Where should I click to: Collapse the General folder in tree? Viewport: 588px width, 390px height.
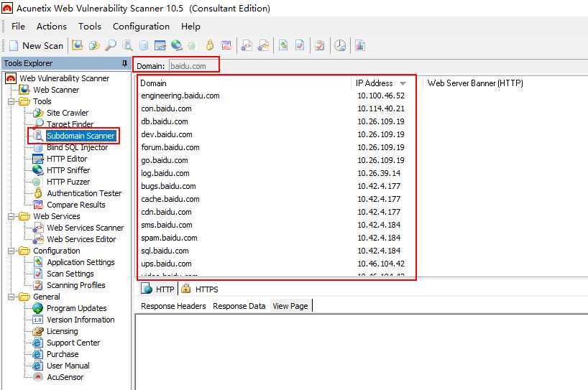pos(12,297)
